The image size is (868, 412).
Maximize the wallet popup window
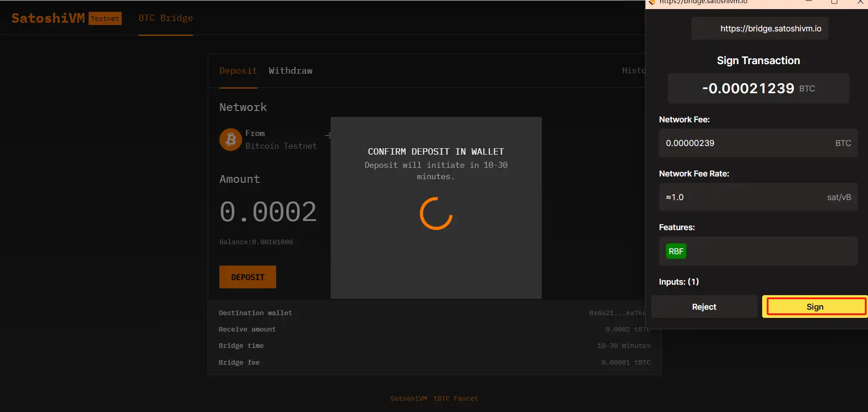coord(834,2)
